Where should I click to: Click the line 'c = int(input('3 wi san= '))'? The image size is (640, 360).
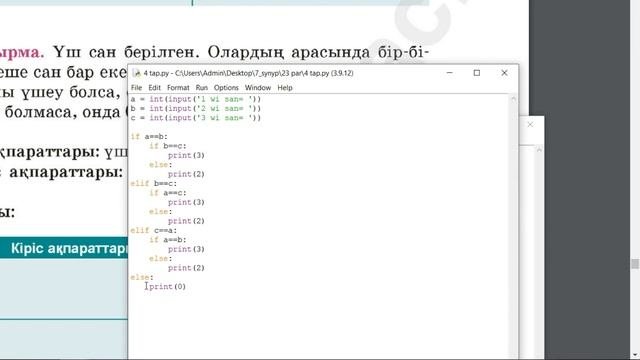[196, 118]
